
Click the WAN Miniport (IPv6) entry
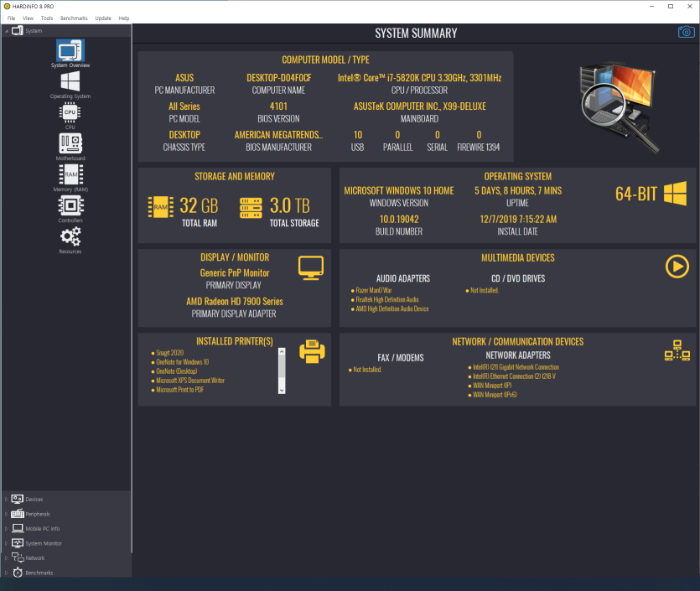point(495,395)
